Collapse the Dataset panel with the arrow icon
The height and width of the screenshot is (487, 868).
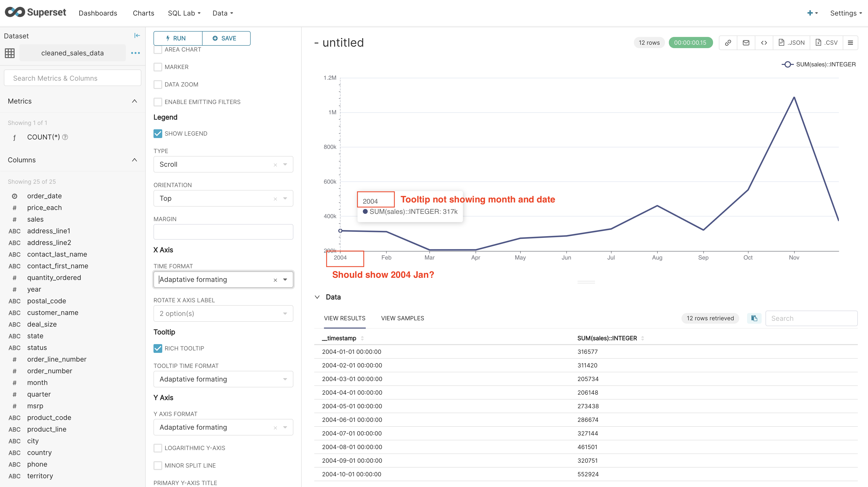point(137,35)
